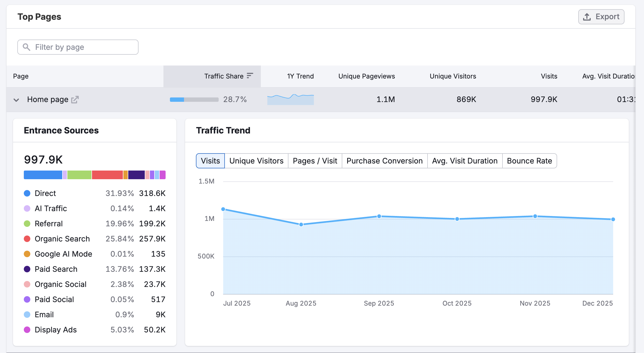
Task: Enable the Unique Visitors metric view
Action: (256, 161)
